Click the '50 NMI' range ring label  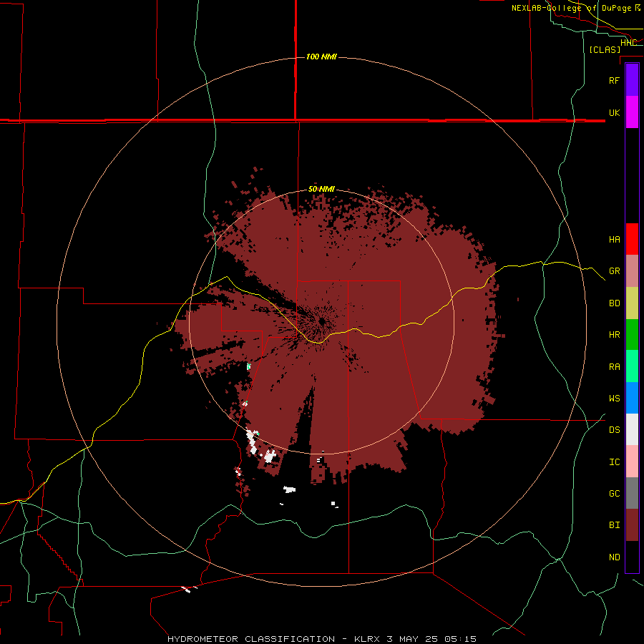click(321, 190)
